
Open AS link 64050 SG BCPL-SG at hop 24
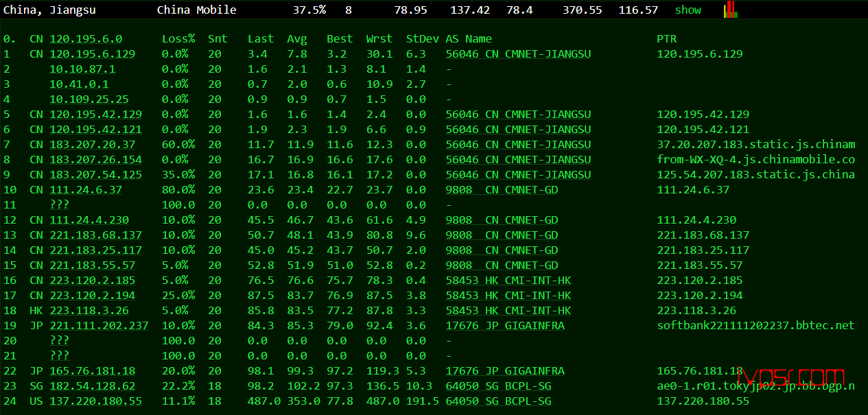[x=498, y=401]
